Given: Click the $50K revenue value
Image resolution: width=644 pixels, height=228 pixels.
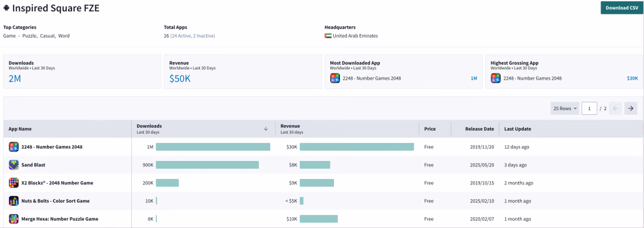Looking at the screenshot, I should point(180,79).
